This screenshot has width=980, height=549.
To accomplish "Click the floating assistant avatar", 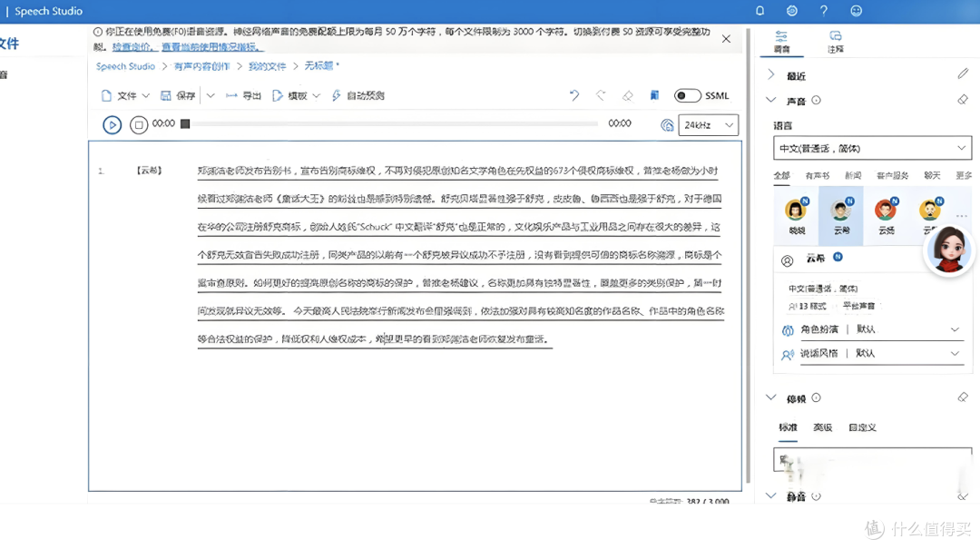I will coord(948,250).
